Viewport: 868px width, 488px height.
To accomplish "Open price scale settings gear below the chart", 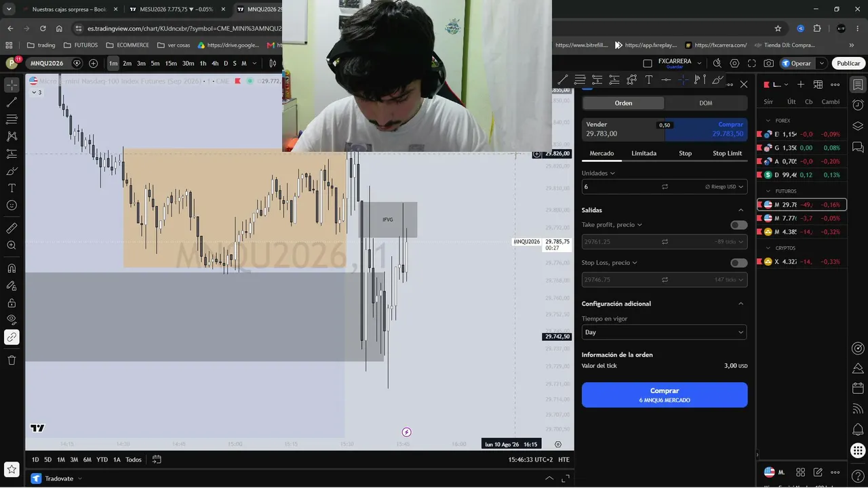I will [x=558, y=445].
